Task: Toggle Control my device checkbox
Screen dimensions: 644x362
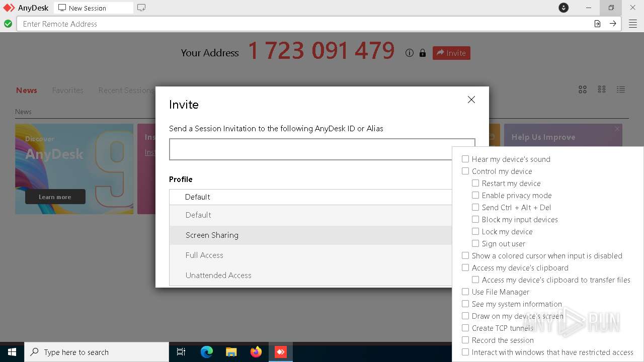Action: (x=465, y=171)
